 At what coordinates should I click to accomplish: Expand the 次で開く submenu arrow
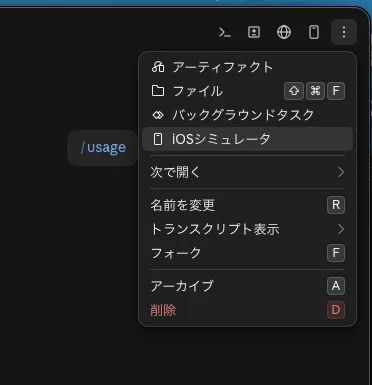[x=340, y=172]
